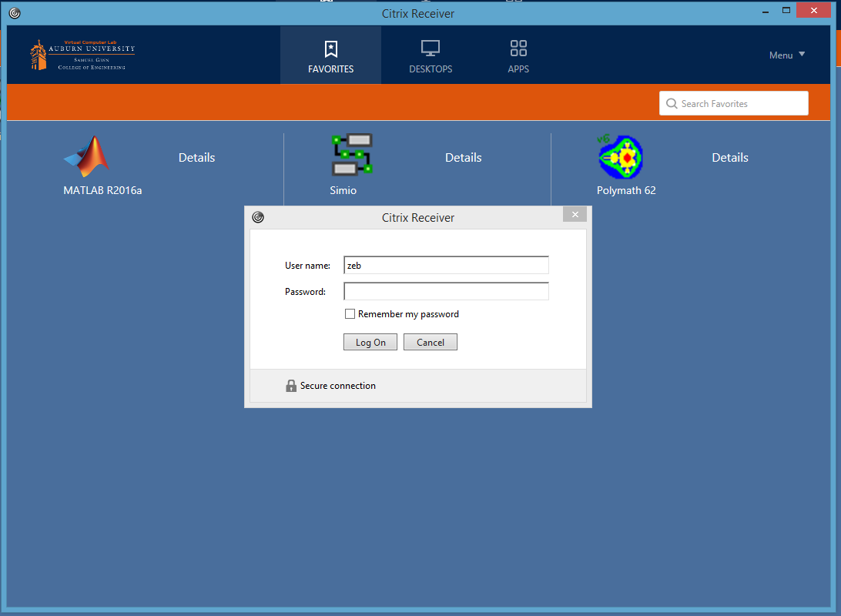Enable Remember my password checkbox

point(350,314)
